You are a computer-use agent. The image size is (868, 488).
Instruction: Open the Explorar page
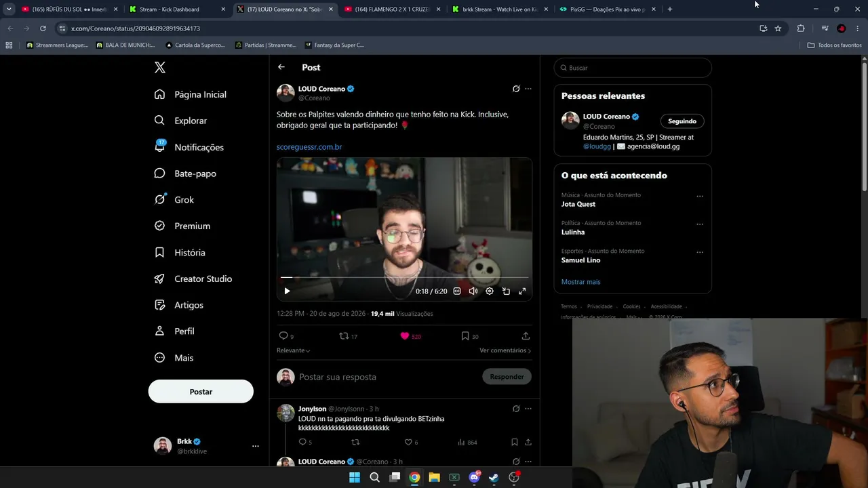(x=181, y=121)
